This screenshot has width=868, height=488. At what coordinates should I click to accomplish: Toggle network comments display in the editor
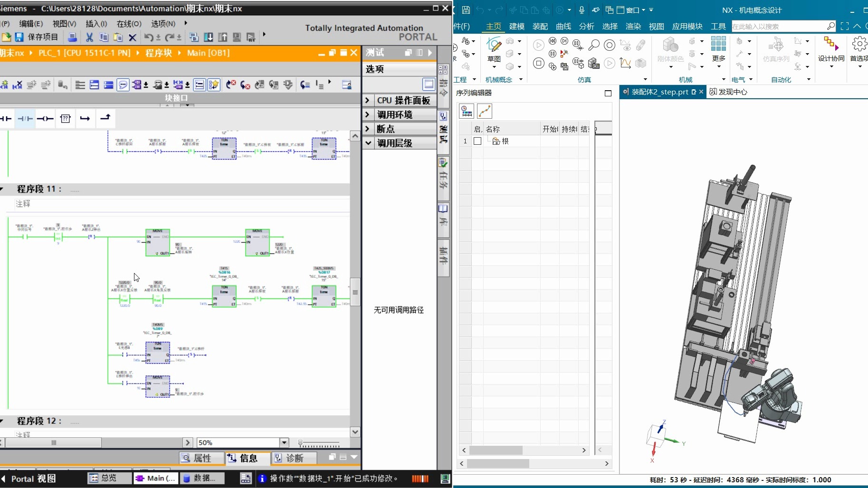123,85
